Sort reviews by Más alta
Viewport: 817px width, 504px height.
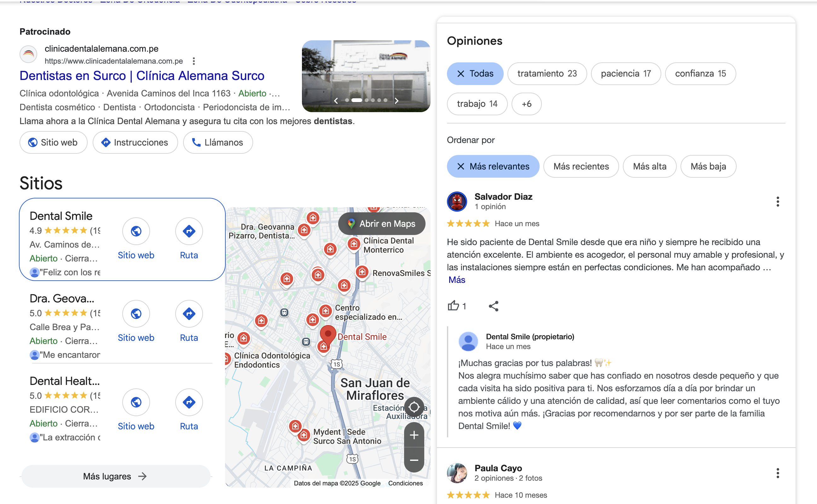point(650,166)
